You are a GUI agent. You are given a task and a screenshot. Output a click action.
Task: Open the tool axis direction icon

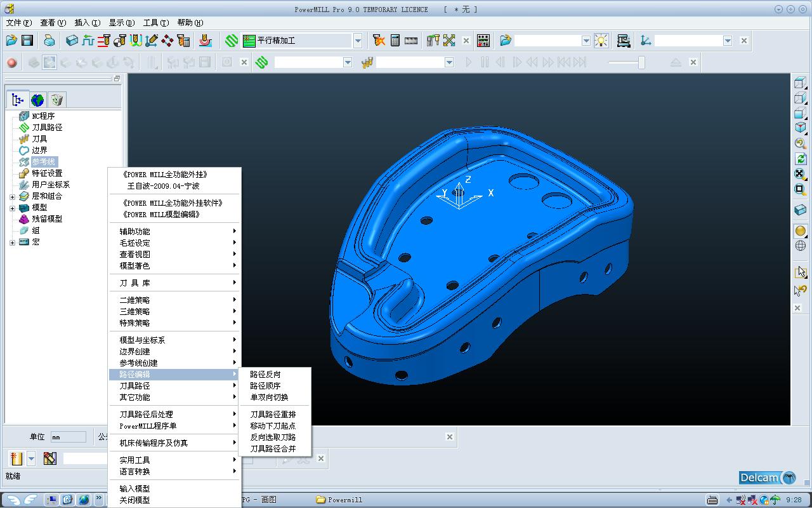point(152,41)
